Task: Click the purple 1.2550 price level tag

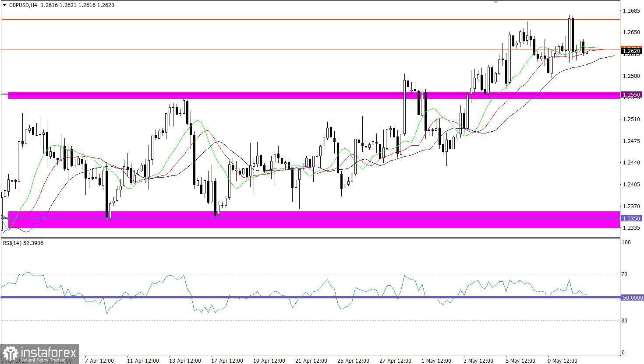Action: coord(632,94)
